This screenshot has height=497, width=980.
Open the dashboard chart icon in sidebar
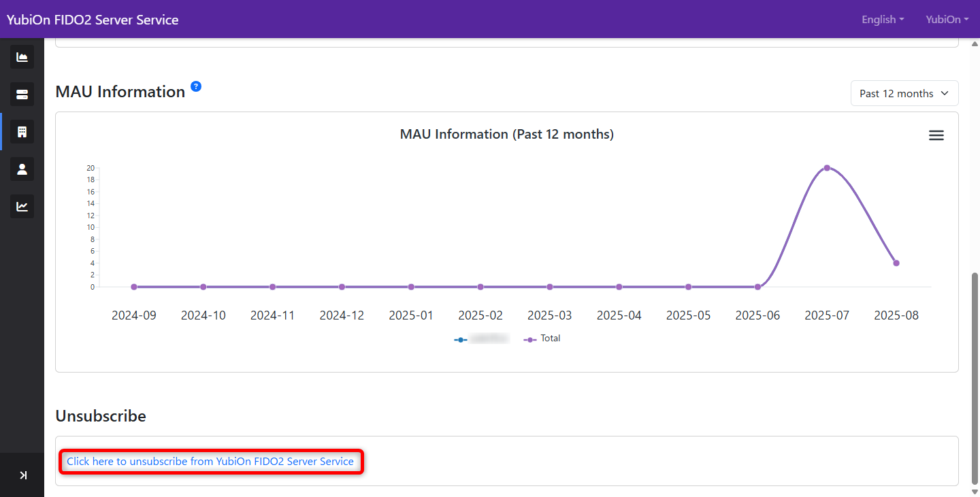coord(22,57)
